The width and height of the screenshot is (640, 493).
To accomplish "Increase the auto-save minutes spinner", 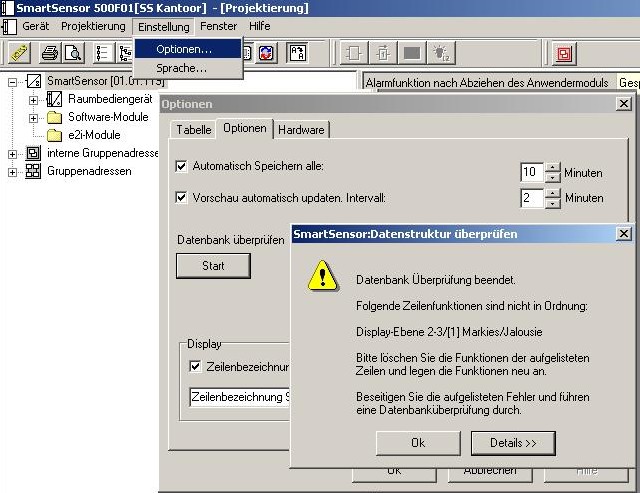I will coord(553,167).
